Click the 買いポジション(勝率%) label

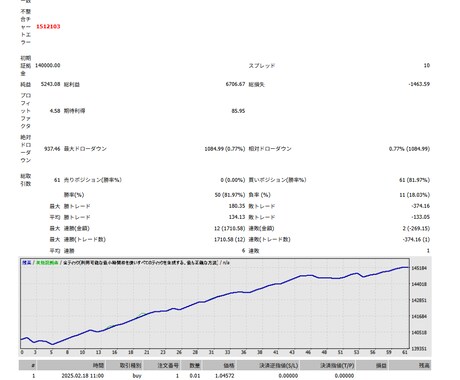pos(277,180)
